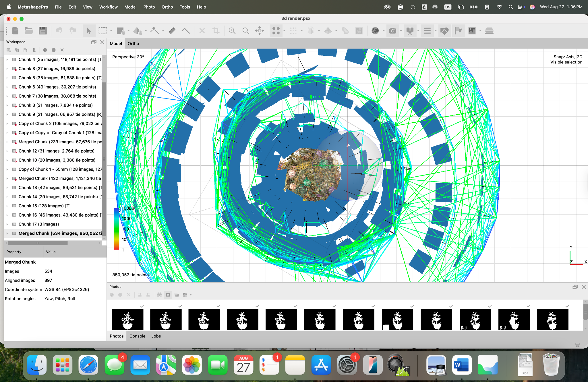588x382 pixels.
Task: Toggle Show Cameras camera icon
Action: point(392,31)
